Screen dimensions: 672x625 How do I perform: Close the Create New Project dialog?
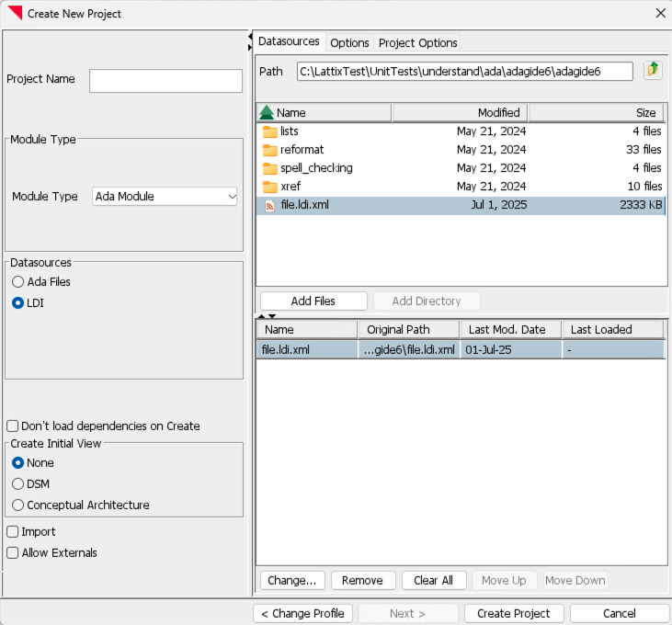click(x=660, y=13)
